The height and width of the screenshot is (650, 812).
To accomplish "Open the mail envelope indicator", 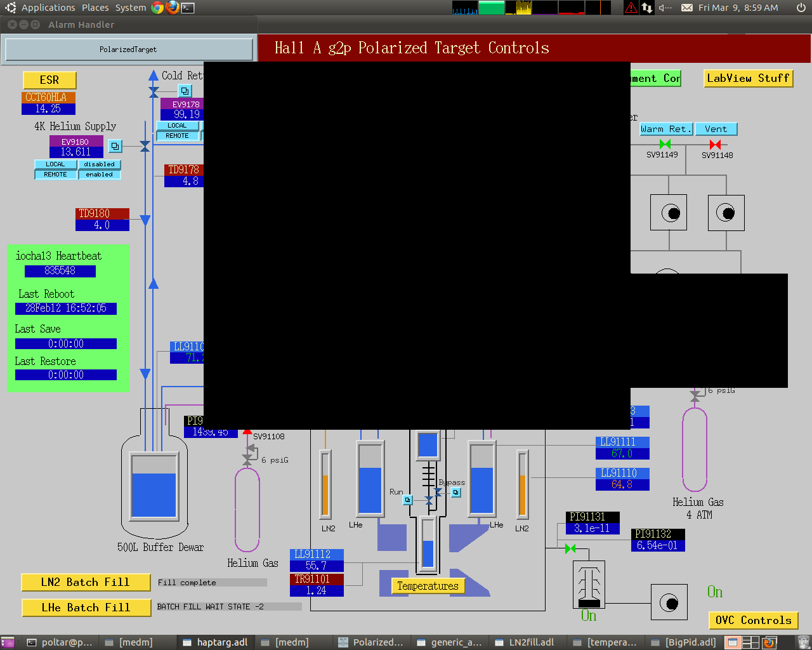I will (x=687, y=8).
